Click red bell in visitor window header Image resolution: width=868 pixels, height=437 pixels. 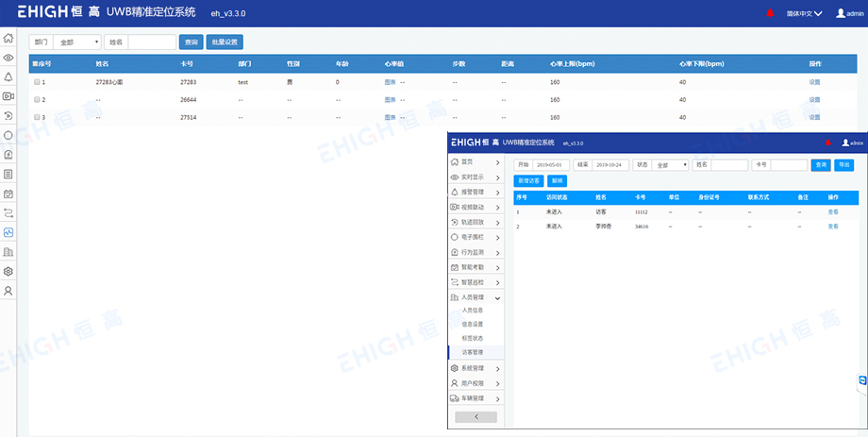pyautogui.click(x=828, y=143)
